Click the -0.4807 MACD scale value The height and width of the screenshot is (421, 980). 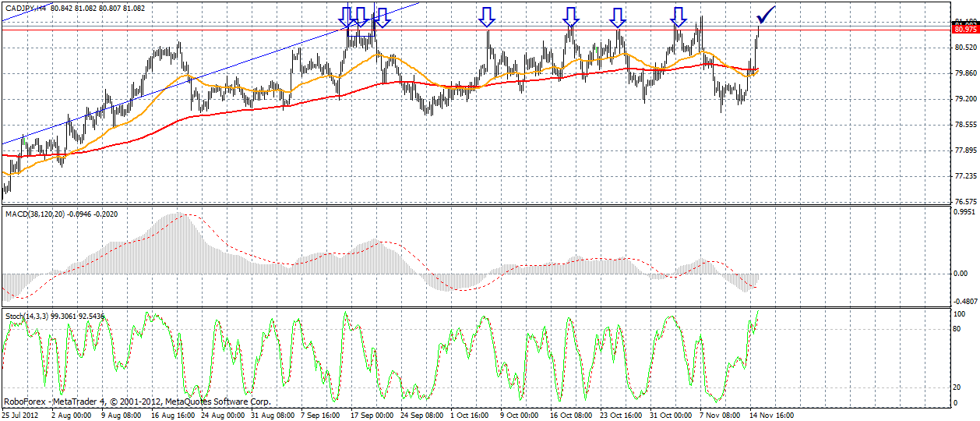[964, 302]
